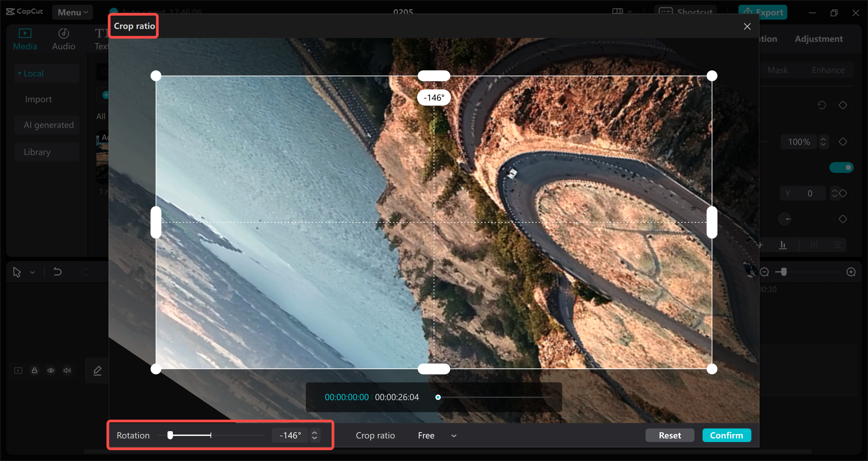Click the keyframe diamond next to the 100% field
Image resolution: width=868 pixels, height=461 pixels.
(843, 142)
